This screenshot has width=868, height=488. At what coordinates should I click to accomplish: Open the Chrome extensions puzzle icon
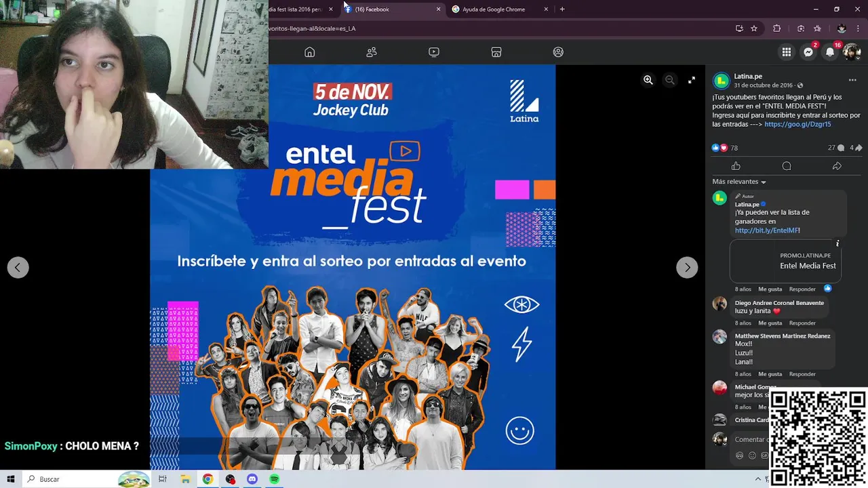[x=777, y=28]
